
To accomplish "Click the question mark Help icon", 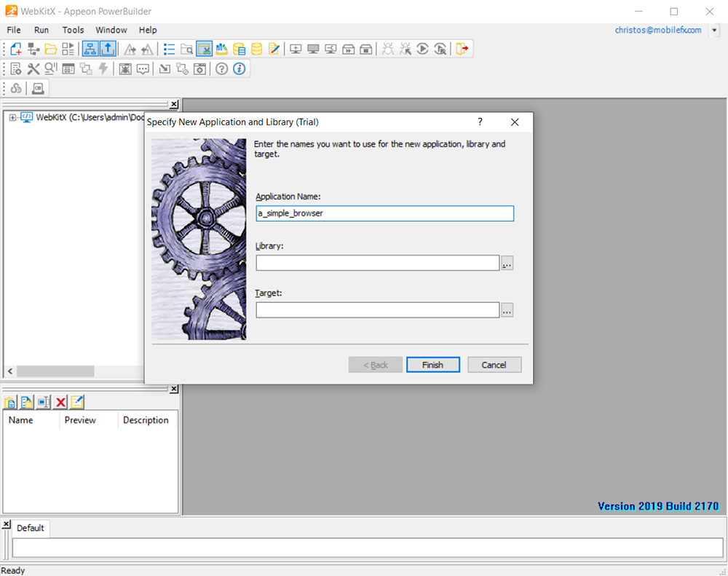I will pyautogui.click(x=221, y=68).
